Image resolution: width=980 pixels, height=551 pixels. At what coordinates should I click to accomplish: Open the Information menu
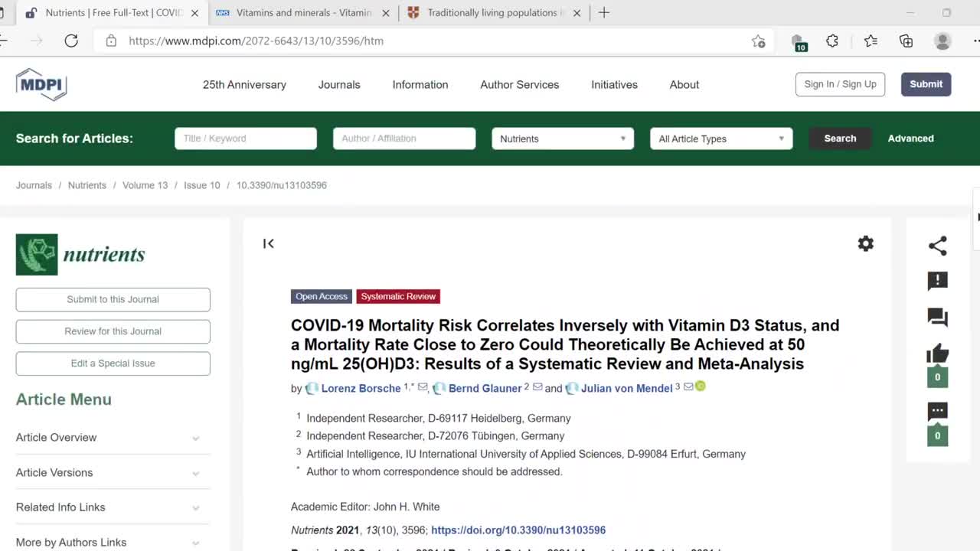point(420,85)
